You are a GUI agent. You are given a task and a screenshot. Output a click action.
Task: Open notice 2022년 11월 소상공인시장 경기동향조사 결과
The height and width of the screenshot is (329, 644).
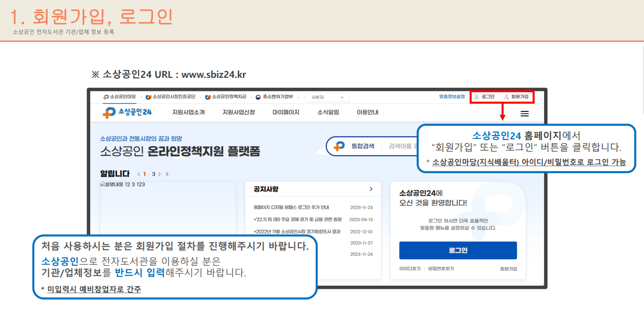tap(297, 232)
